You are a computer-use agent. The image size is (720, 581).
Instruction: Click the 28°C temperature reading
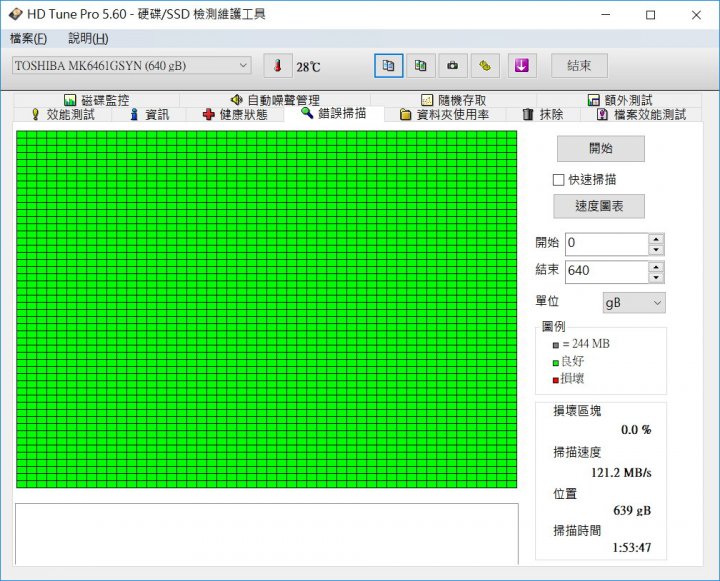click(308, 67)
